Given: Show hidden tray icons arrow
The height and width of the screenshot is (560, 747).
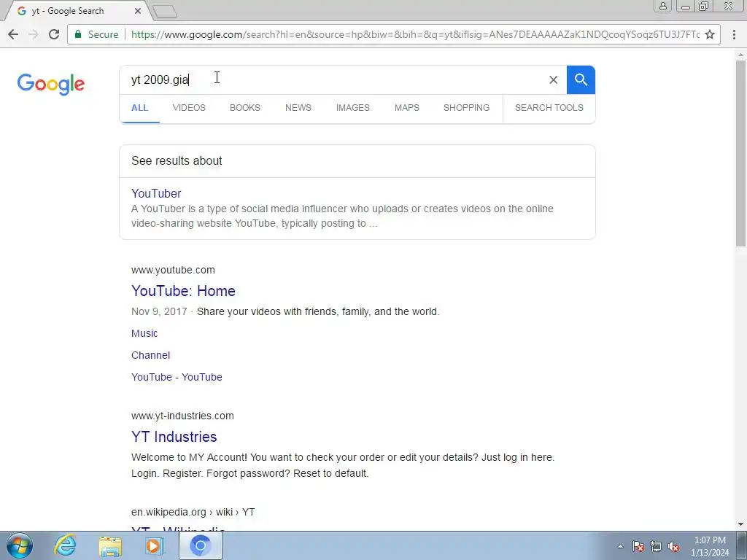Looking at the screenshot, I should pos(620,546).
